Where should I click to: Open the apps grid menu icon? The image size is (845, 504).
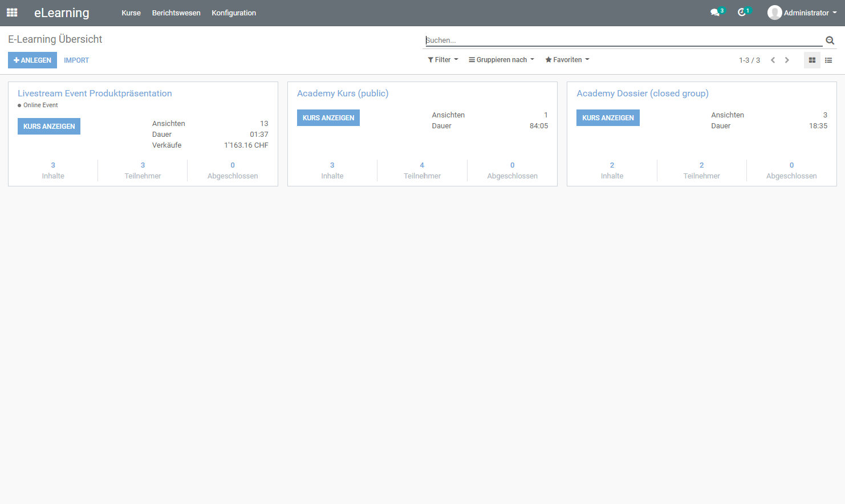[12, 13]
